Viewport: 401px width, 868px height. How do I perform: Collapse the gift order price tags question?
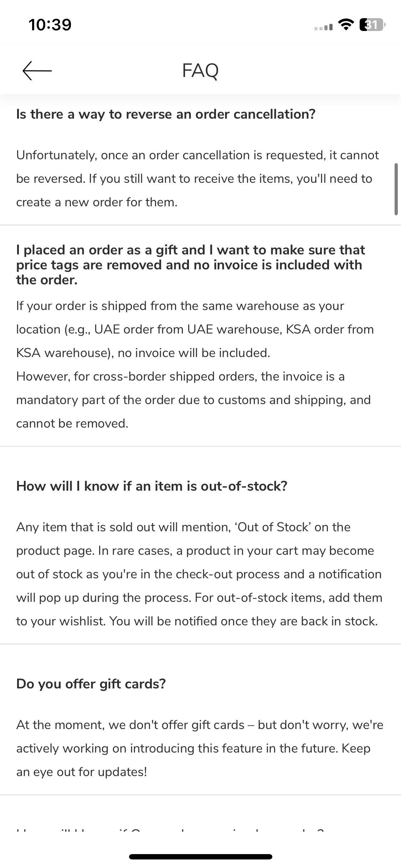(191, 265)
